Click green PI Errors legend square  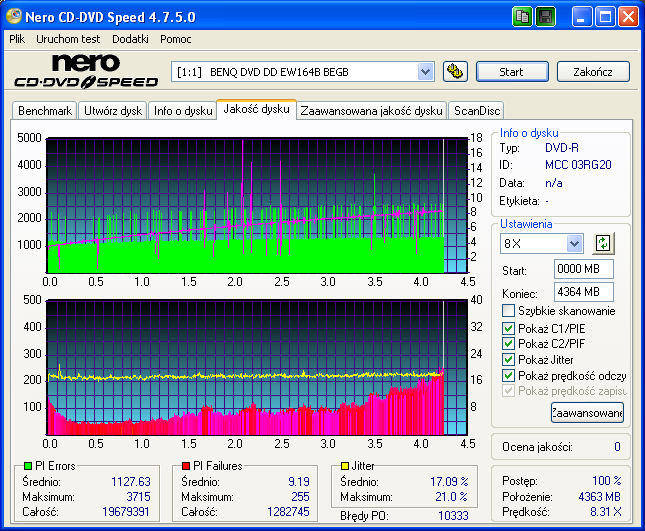pyautogui.click(x=28, y=466)
